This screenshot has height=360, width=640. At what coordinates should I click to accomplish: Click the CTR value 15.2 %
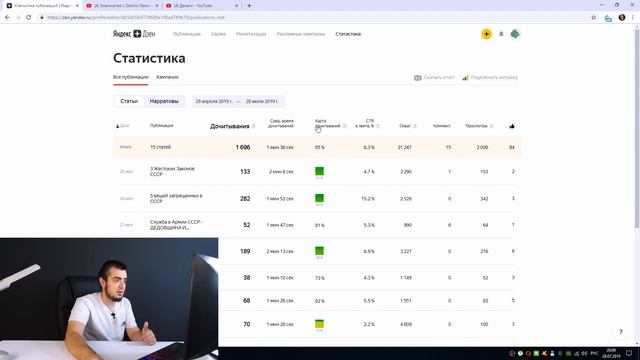(x=368, y=199)
